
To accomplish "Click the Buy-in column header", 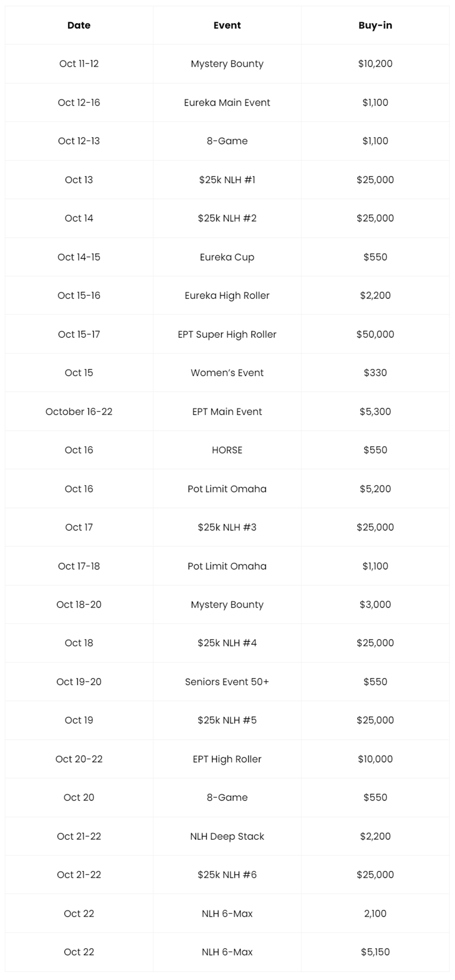I will click(x=375, y=25).
